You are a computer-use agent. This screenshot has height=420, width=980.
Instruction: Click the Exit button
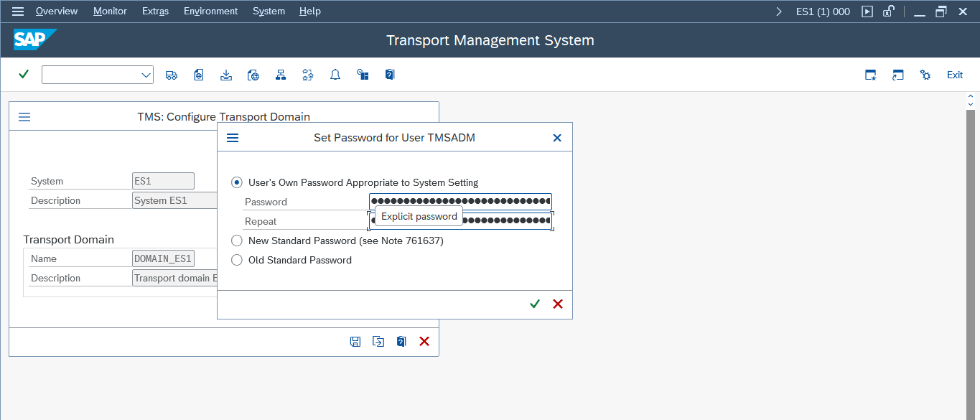tap(955, 75)
